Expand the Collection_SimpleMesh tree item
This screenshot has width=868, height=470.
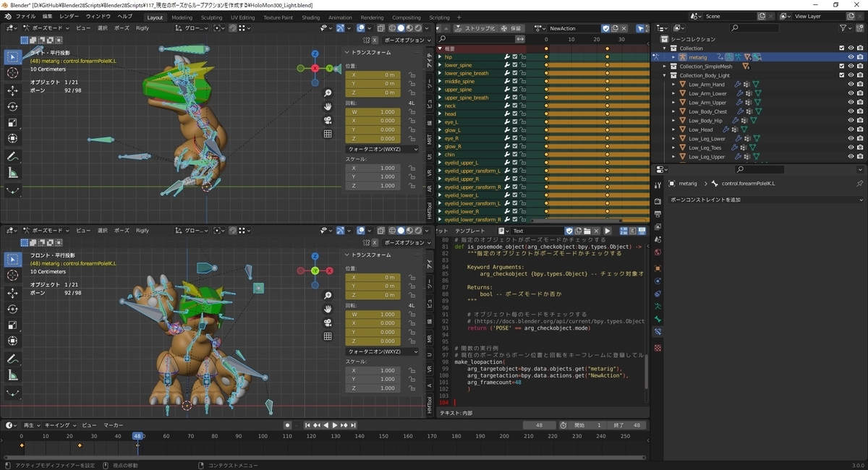664,66
